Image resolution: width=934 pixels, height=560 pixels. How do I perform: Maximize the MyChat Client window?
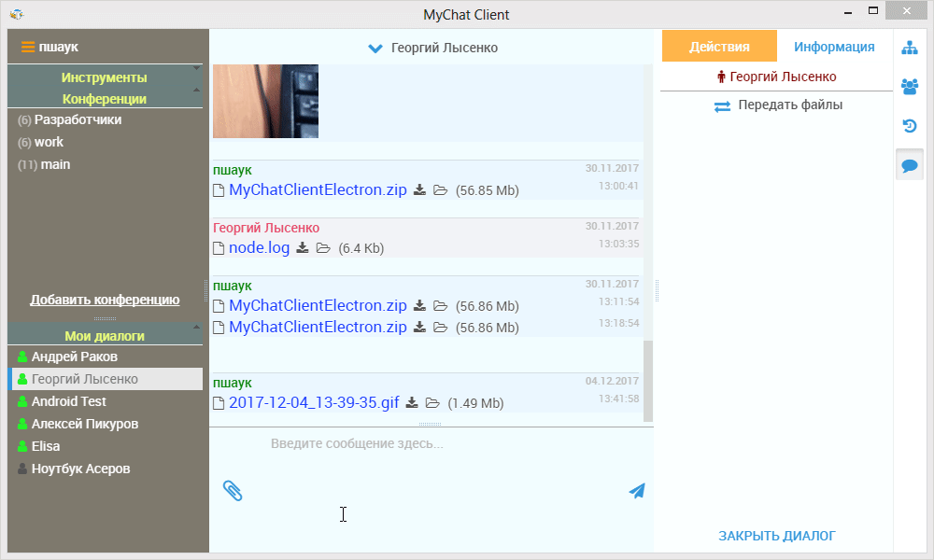[x=873, y=10]
